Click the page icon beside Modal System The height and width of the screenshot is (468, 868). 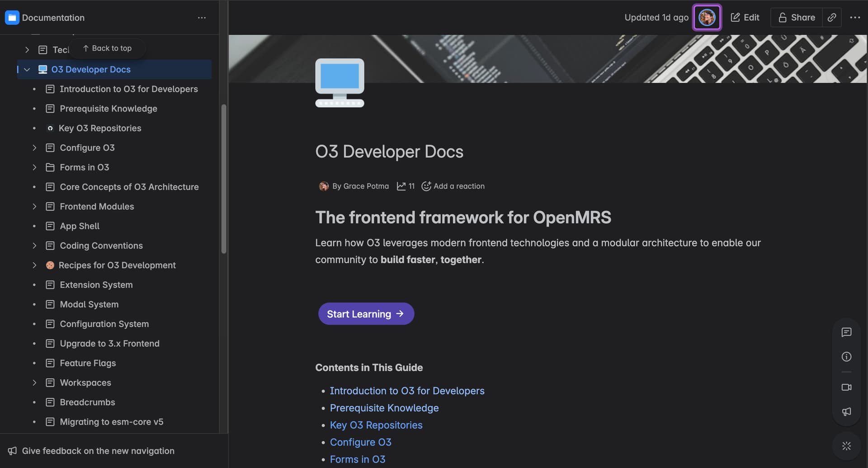point(50,304)
